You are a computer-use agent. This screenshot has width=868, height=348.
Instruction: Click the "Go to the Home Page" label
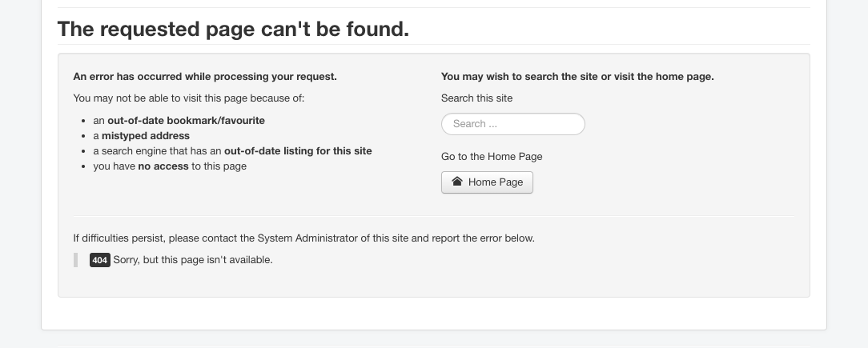click(x=491, y=157)
